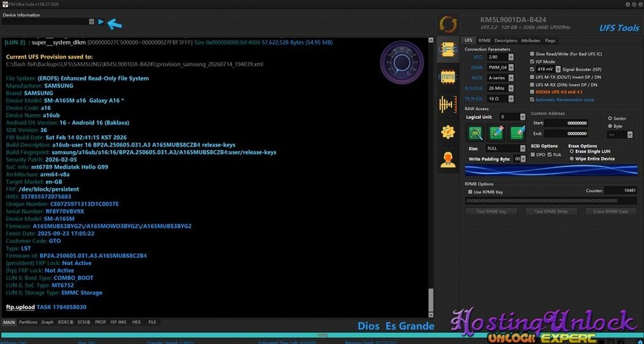Open the PROP bottom tab
This screenshot has width=644, height=344.
pos(101,322)
